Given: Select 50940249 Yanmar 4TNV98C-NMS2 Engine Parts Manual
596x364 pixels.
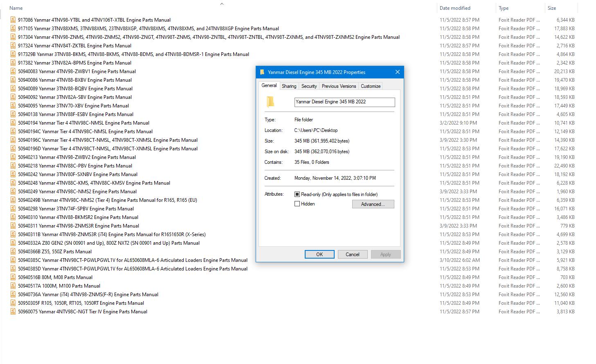Looking at the screenshot, I should tap(77, 191).
